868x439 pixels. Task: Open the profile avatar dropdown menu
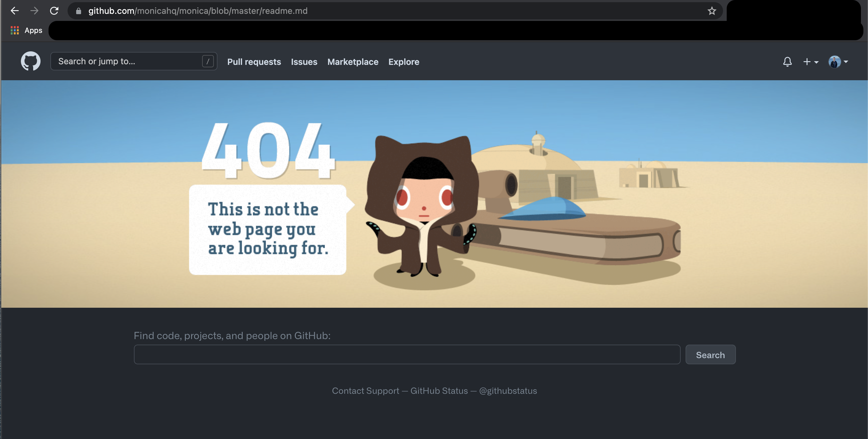click(835, 62)
